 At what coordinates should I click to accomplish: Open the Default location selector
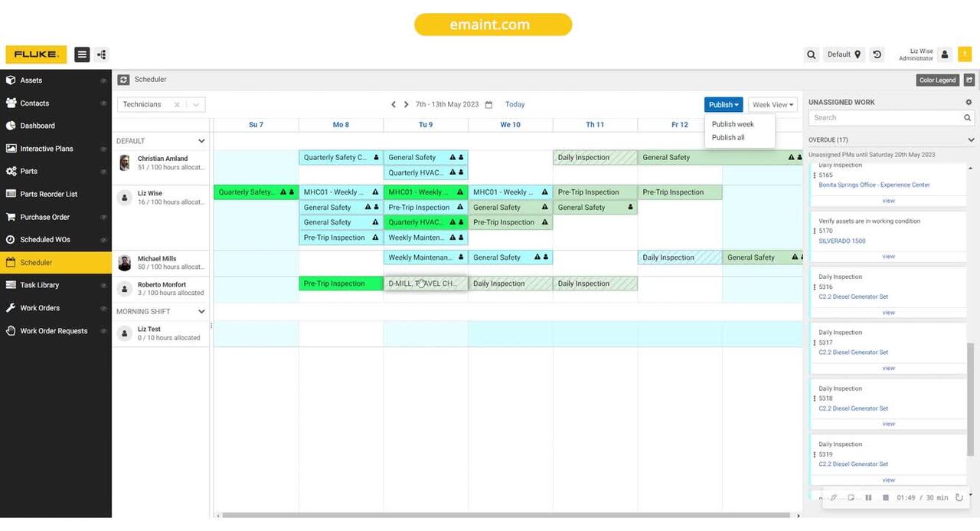tap(844, 54)
